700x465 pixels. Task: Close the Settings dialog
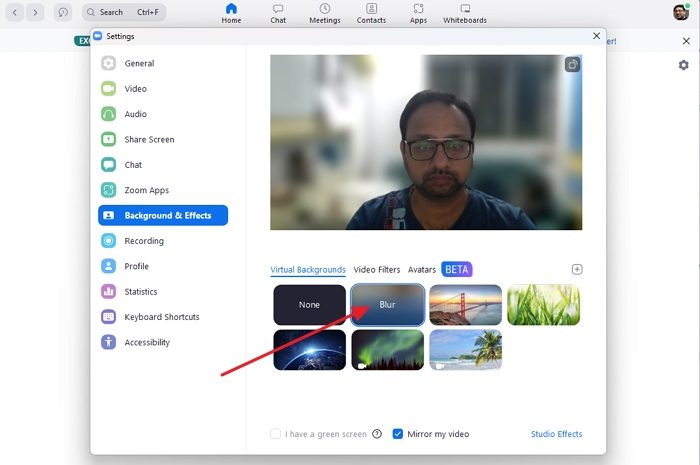point(596,36)
